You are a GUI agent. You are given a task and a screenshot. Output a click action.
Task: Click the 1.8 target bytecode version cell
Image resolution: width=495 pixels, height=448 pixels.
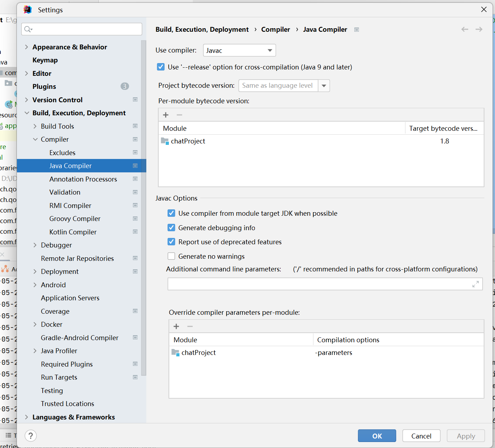click(445, 141)
